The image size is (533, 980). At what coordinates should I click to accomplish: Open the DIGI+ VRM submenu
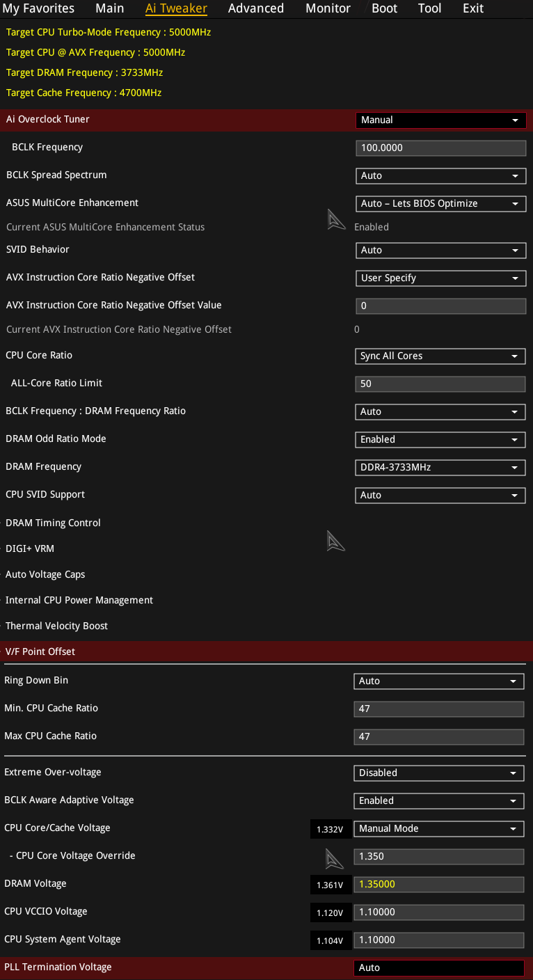pos(30,548)
